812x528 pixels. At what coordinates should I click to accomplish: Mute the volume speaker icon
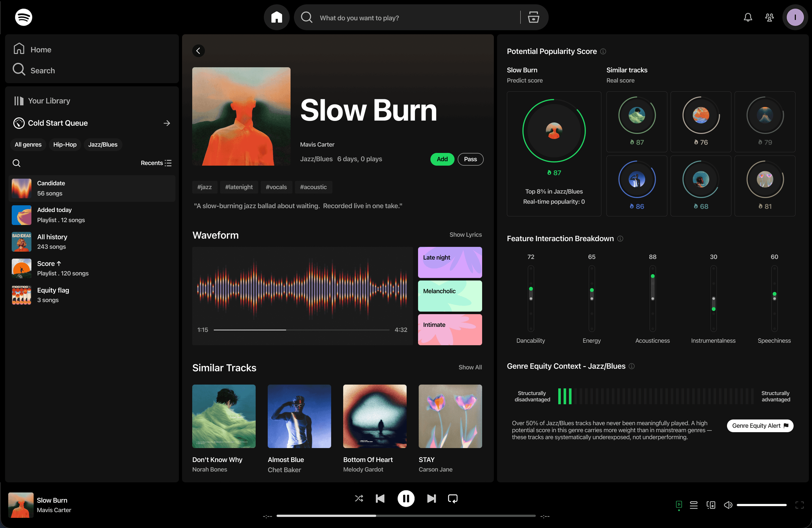click(728, 505)
